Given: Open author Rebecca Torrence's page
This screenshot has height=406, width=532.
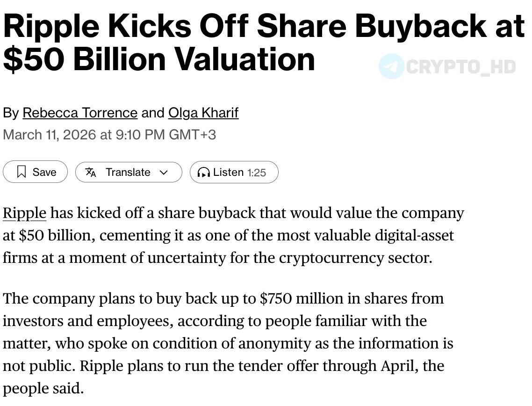Looking at the screenshot, I should 80,113.
